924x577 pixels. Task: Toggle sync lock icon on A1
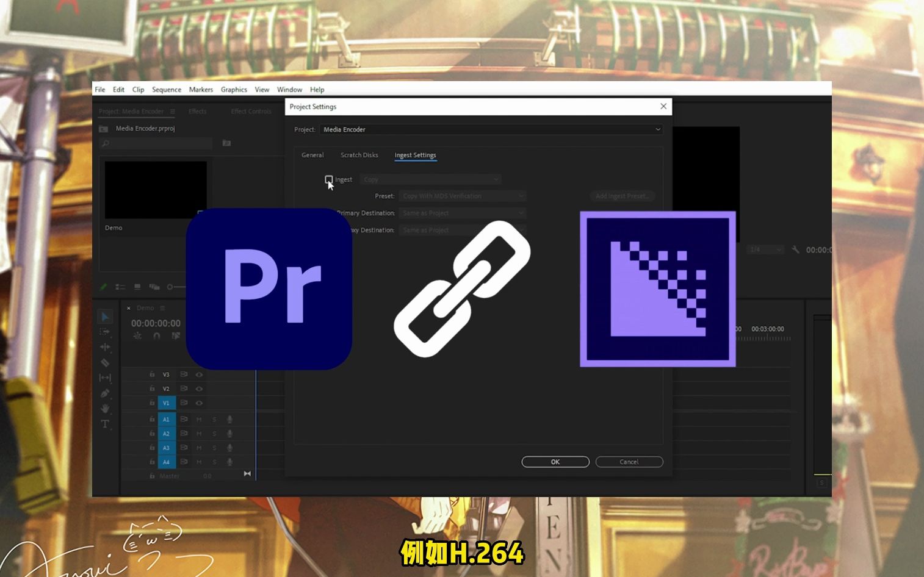point(184,419)
